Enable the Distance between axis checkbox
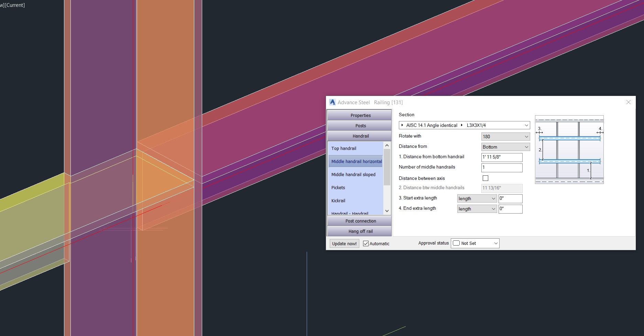The image size is (644, 336). click(x=485, y=178)
